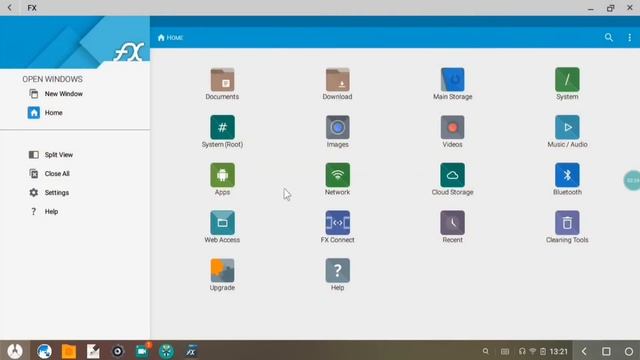Open the FX app icon on taskbar
Image resolution: width=640 pixels, height=360 pixels.
click(x=191, y=351)
